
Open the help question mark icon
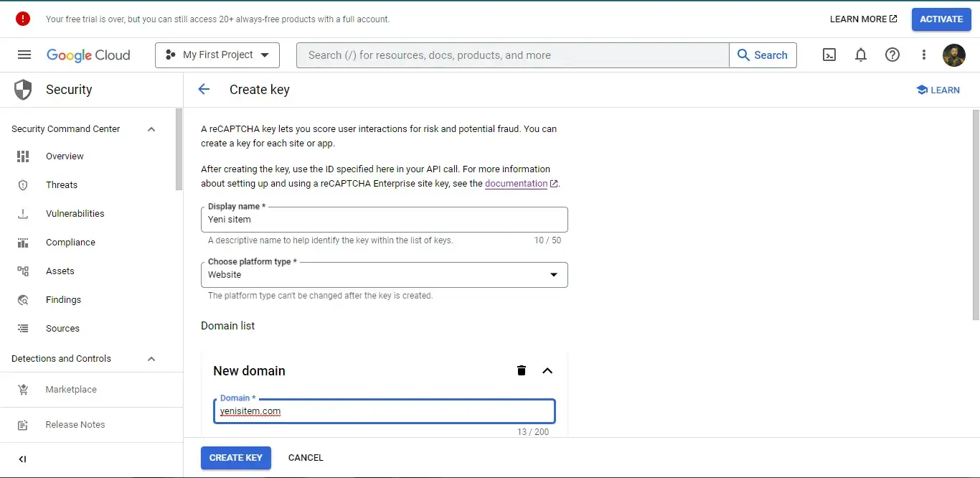point(892,55)
